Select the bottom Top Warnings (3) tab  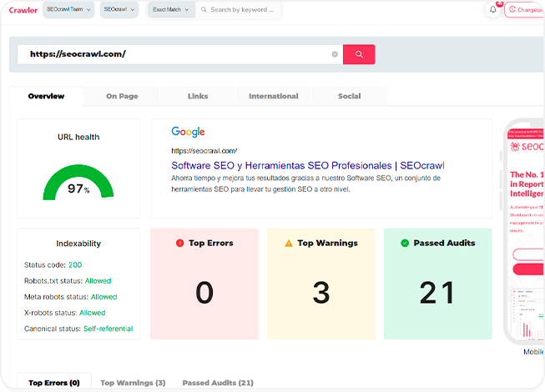point(133,383)
